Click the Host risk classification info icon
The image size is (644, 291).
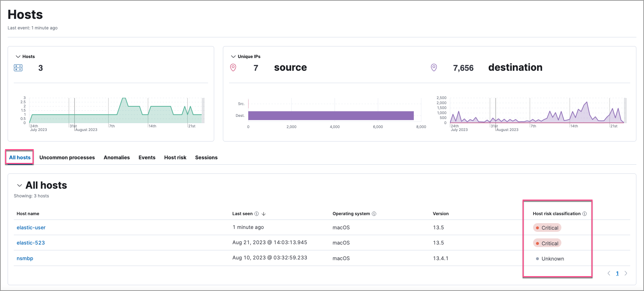pos(585,214)
